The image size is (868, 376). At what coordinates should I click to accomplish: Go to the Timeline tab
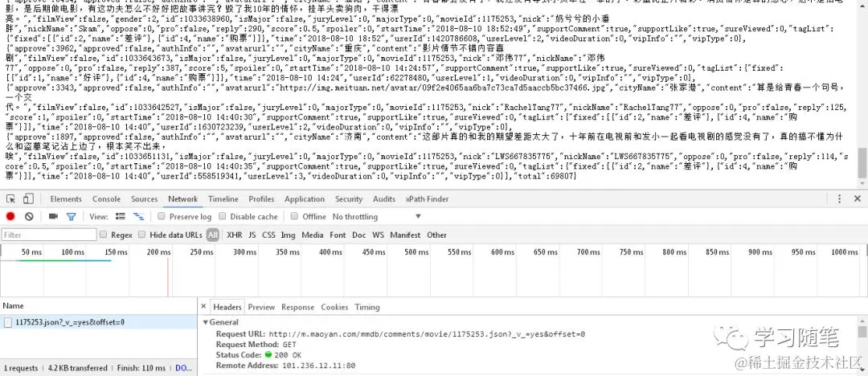pos(223,198)
